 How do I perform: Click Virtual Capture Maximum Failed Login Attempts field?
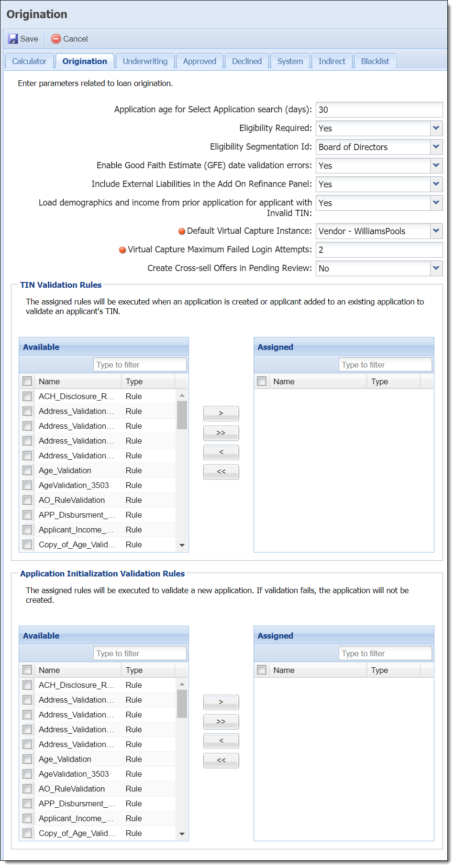(x=379, y=250)
